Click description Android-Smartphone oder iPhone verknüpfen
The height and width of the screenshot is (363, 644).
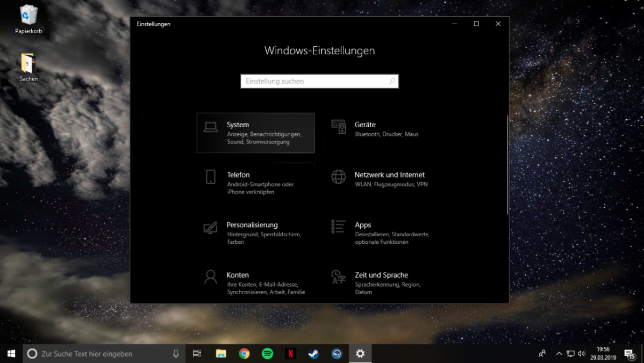pos(260,188)
